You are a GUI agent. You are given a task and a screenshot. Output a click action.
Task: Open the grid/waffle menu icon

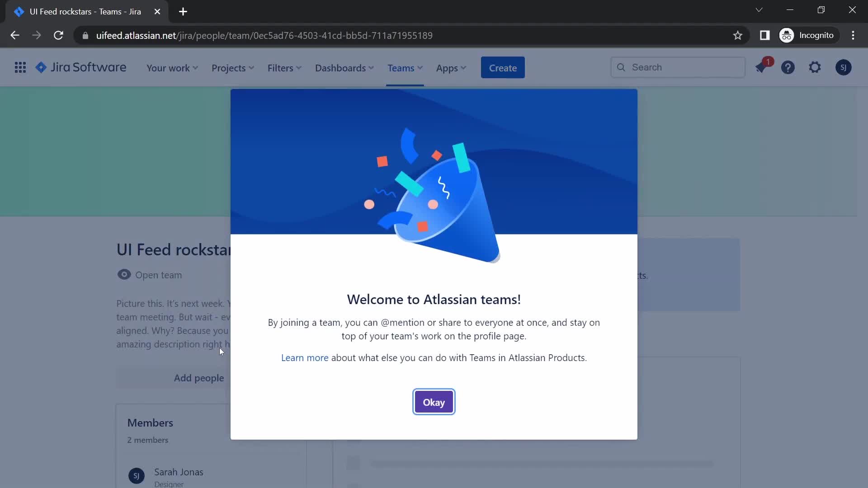click(20, 67)
